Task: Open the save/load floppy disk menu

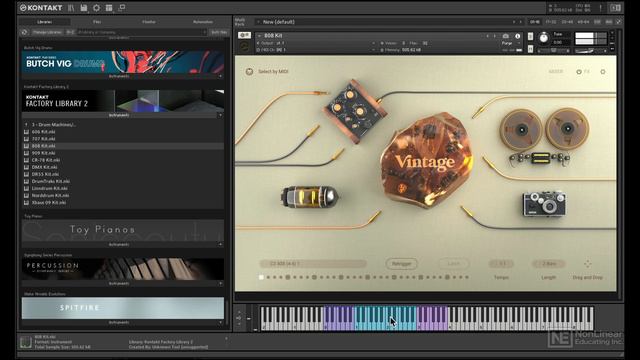Action: tap(84, 8)
